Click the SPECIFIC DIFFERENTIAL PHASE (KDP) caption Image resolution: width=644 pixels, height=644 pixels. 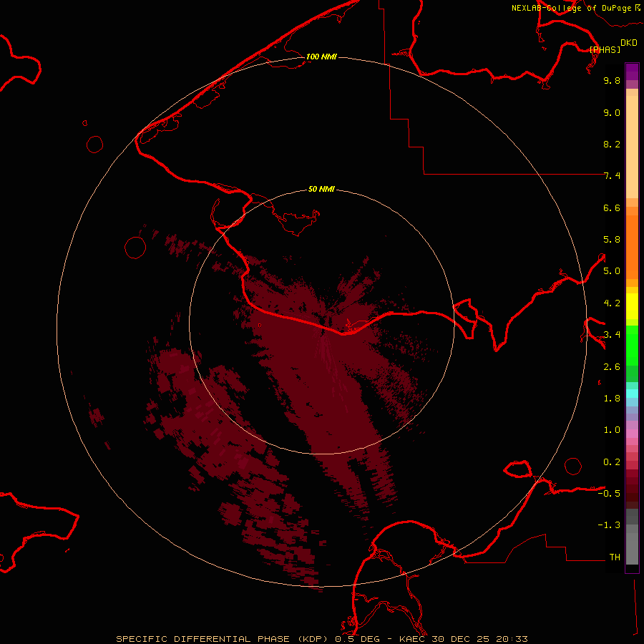tap(221, 639)
